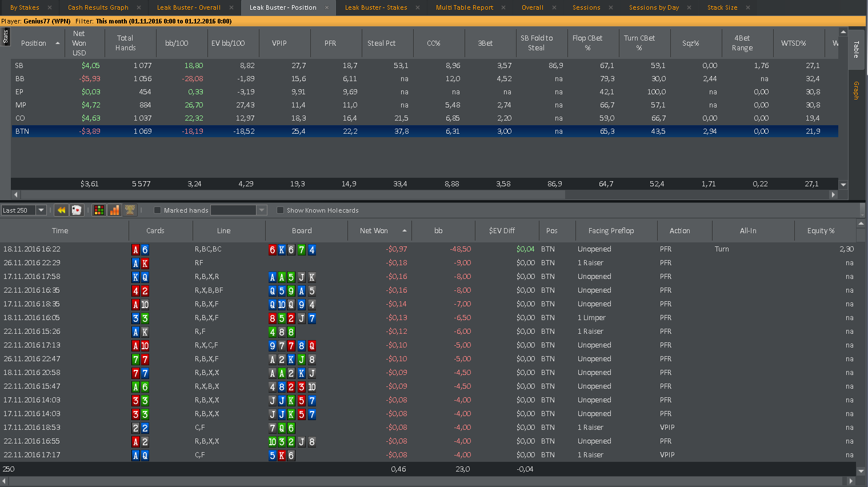868x487 pixels.
Task: Enable Show Known Holecards checkbox
Action: click(x=280, y=210)
